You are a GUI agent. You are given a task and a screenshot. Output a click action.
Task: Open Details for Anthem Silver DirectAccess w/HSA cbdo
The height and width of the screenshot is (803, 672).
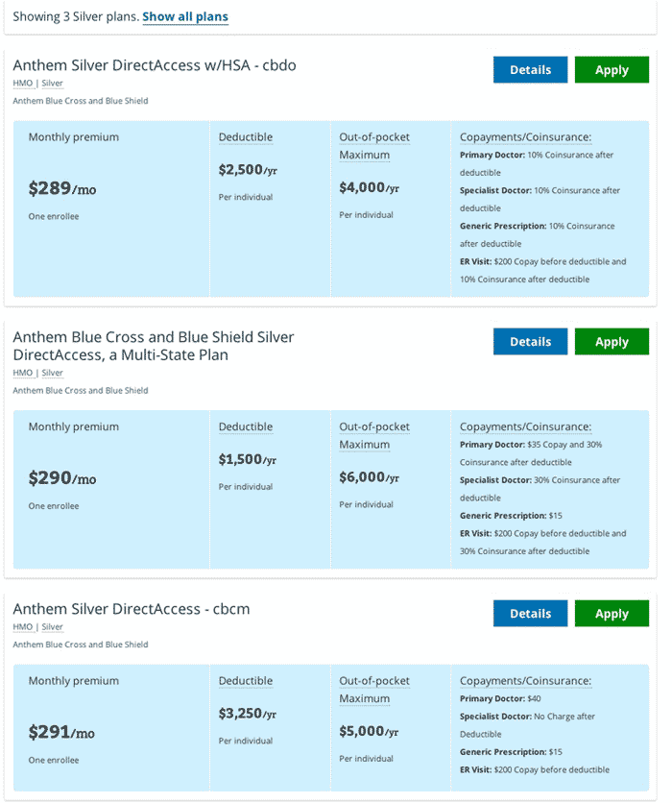coord(530,70)
